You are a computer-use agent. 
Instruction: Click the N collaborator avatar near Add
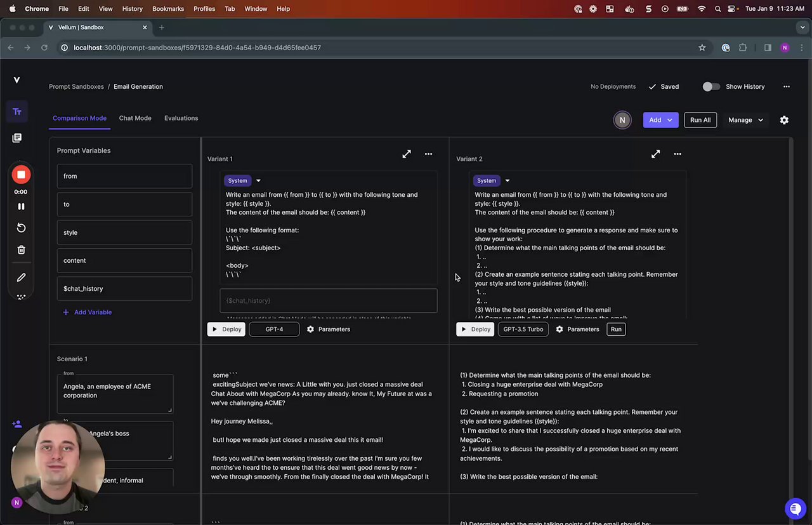point(622,120)
